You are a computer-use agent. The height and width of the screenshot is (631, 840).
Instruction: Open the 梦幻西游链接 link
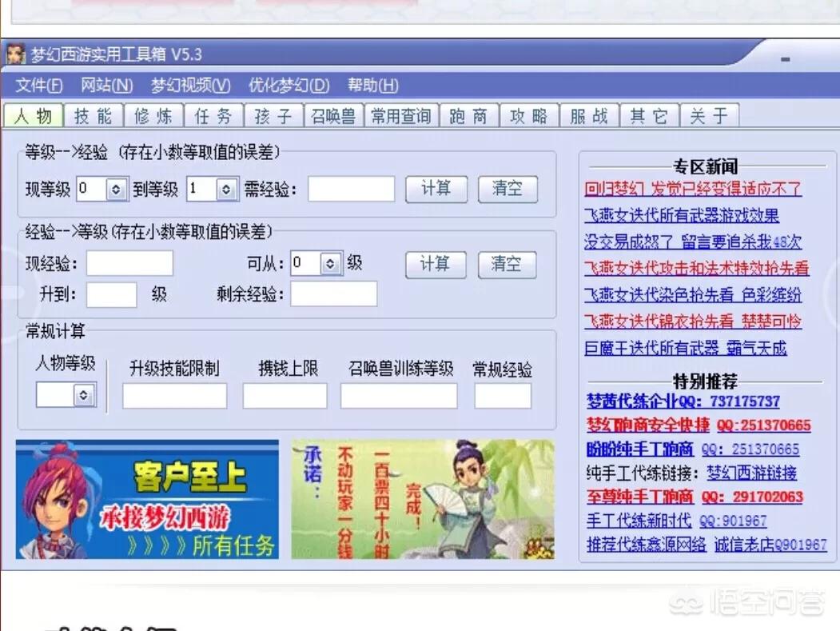[x=751, y=473]
